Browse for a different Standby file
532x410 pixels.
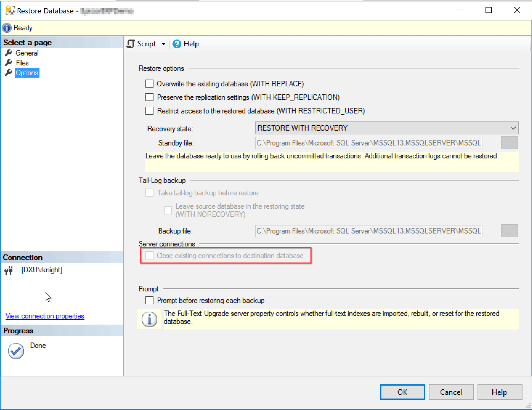pyautogui.click(x=509, y=143)
